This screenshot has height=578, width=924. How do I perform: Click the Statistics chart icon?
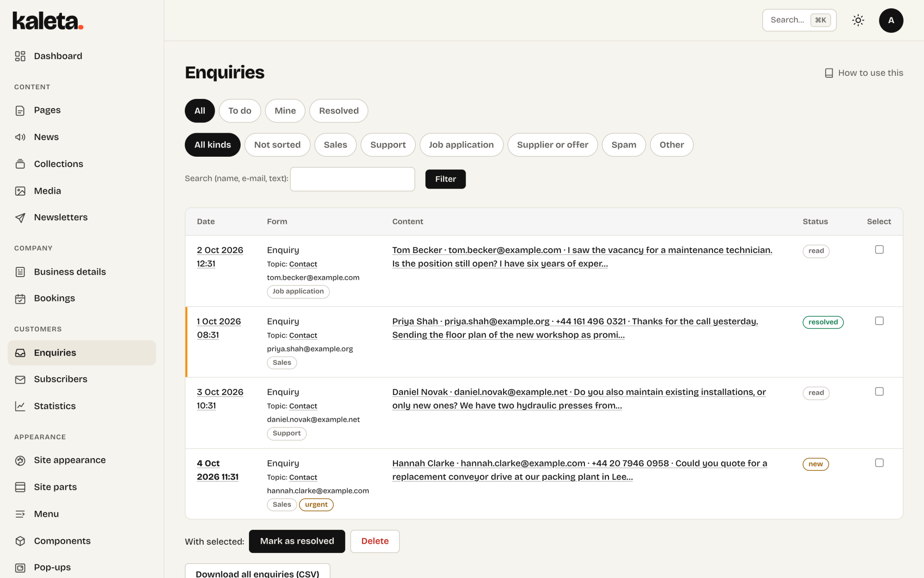(20, 406)
